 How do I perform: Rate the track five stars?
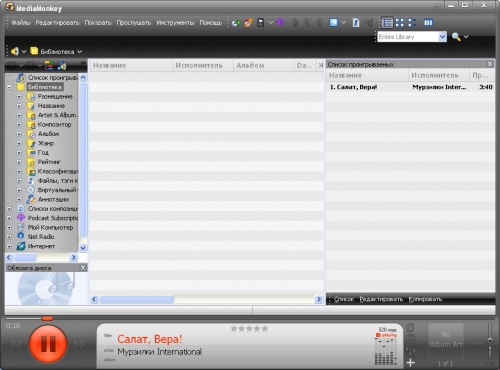pos(265,329)
